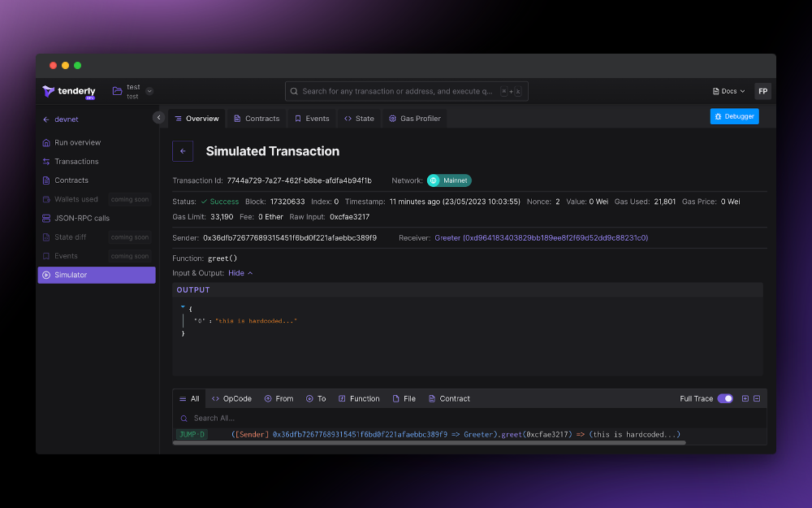Collapse the output JSON tree arrow

183,307
